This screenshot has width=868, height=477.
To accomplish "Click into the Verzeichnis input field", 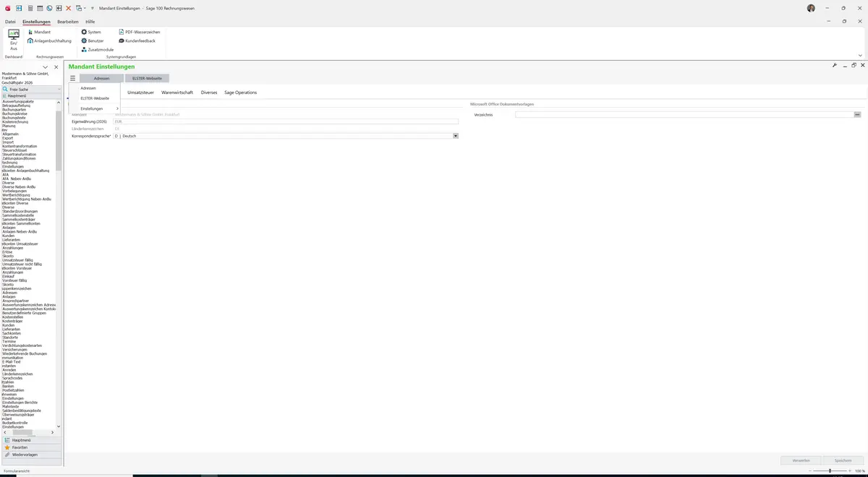I will [x=684, y=115].
